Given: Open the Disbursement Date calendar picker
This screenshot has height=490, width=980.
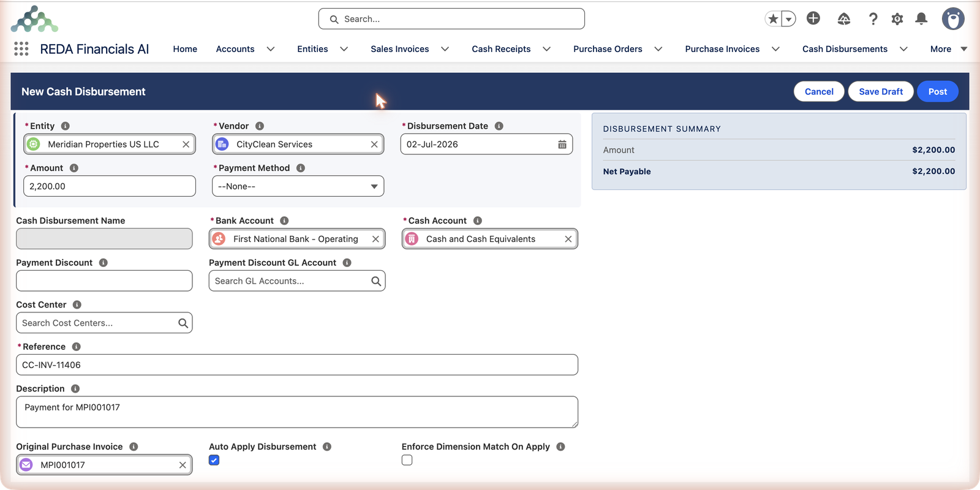Looking at the screenshot, I should [562, 145].
